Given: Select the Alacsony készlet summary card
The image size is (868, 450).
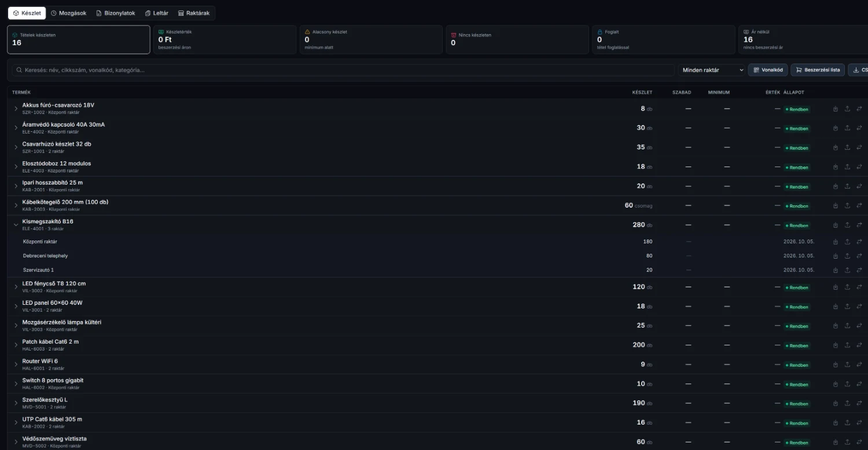Looking at the screenshot, I should tap(370, 39).
